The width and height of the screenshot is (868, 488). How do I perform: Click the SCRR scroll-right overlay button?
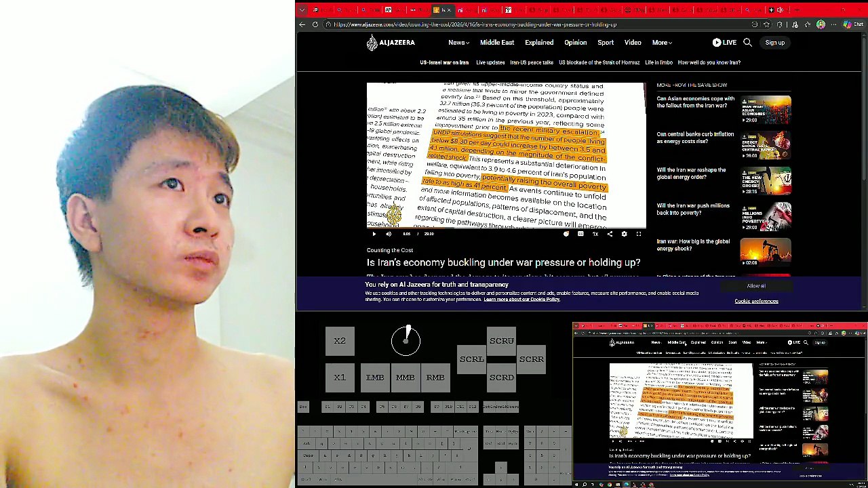tap(532, 359)
